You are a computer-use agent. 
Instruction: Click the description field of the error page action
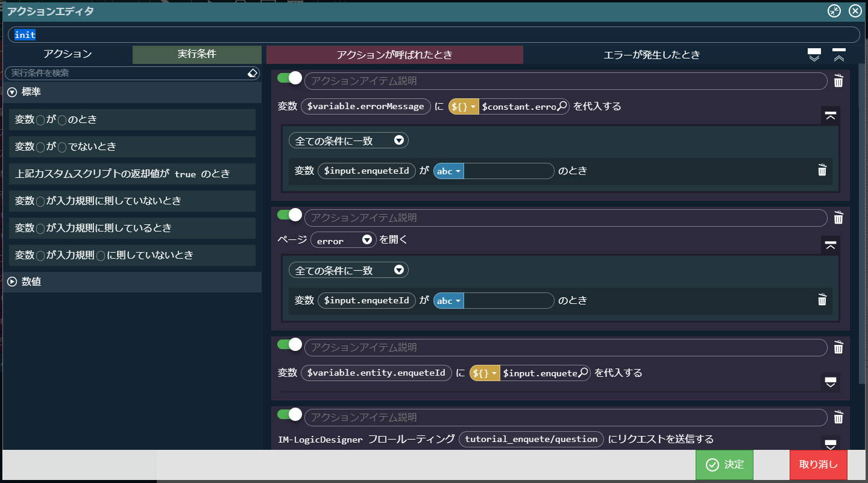[565, 218]
